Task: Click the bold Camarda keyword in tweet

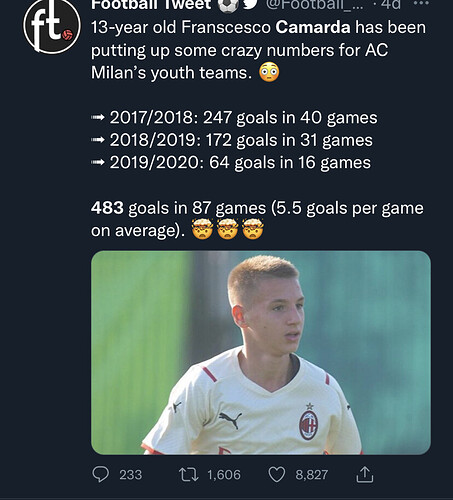Action: [x=313, y=27]
